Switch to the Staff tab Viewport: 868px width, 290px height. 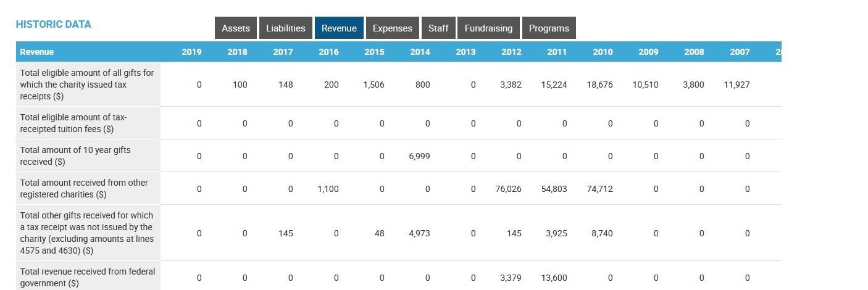pos(438,28)
